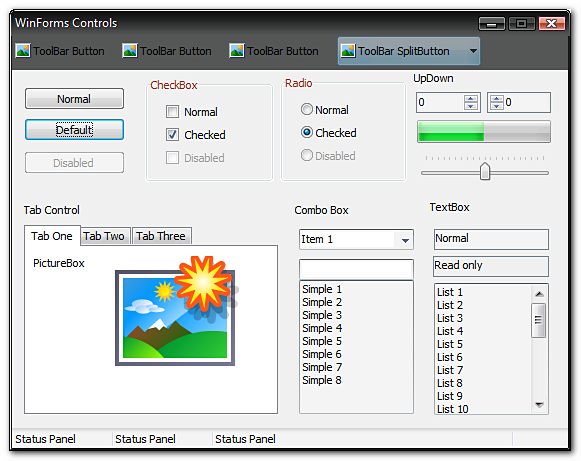Image resolution: width=581 pixels, height=461 pixels.
Task: Expand the Item 1 combo box
Action: click(405, 240)
